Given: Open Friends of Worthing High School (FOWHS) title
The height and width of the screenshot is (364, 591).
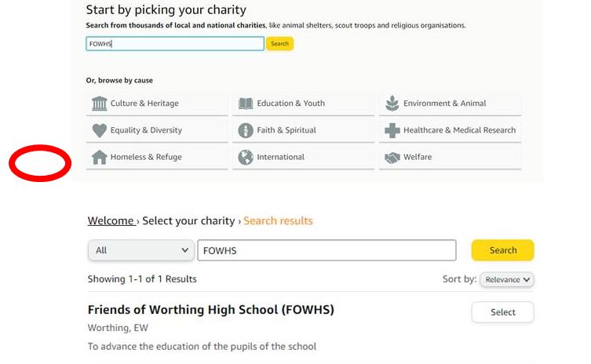Looking at the screenshot, I should tap(210, 310).
